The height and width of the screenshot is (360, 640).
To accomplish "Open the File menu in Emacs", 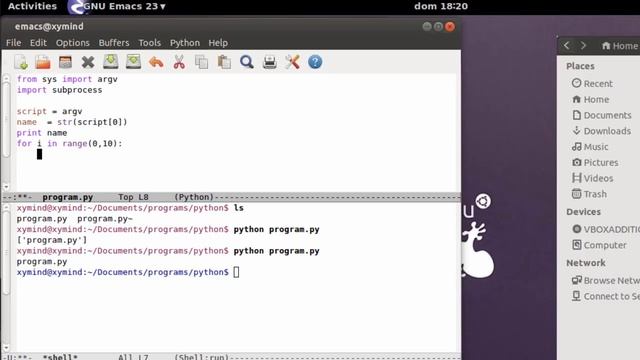I will (13, 43).
